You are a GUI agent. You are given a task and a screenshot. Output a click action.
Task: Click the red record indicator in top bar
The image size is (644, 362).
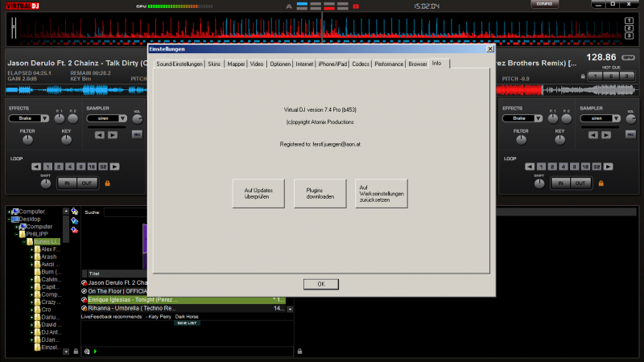(356, 6)
